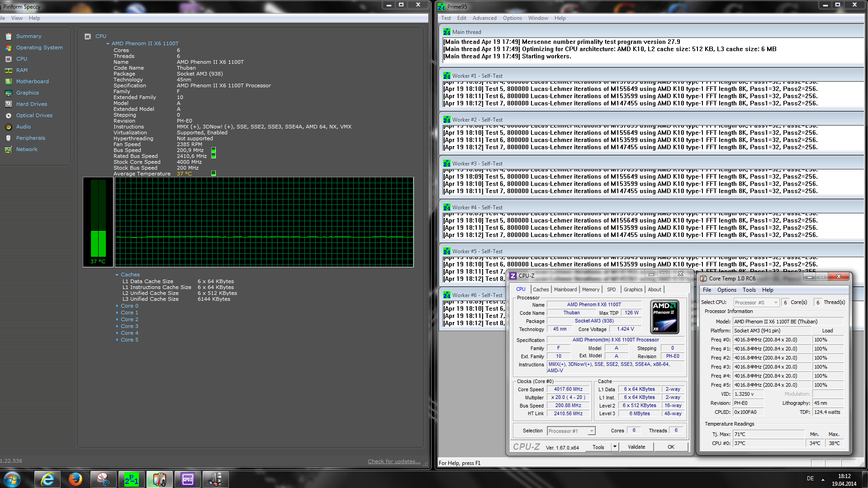Open the Test menu in Prime95

446,18
